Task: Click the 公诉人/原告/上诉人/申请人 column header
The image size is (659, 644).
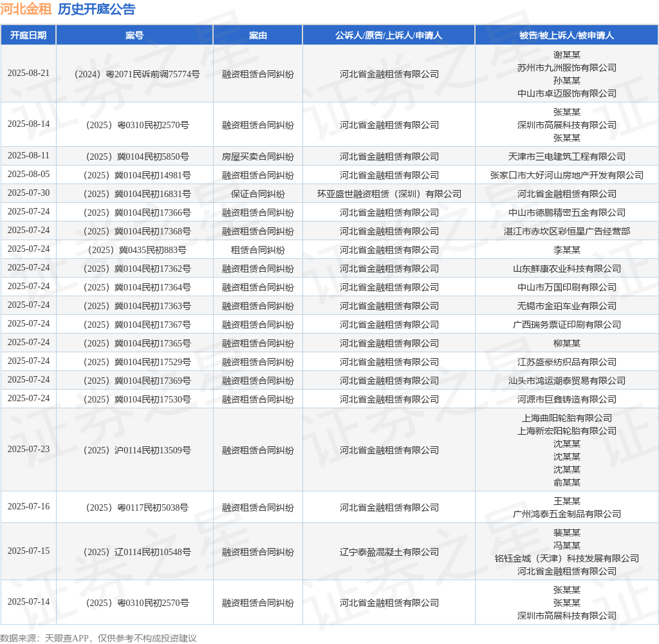Action: (x=389, y=35)
